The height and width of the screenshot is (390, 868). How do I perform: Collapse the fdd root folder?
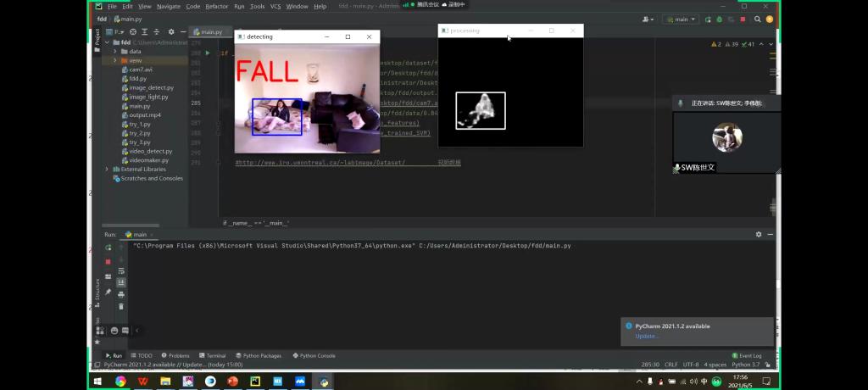(107, 42)
